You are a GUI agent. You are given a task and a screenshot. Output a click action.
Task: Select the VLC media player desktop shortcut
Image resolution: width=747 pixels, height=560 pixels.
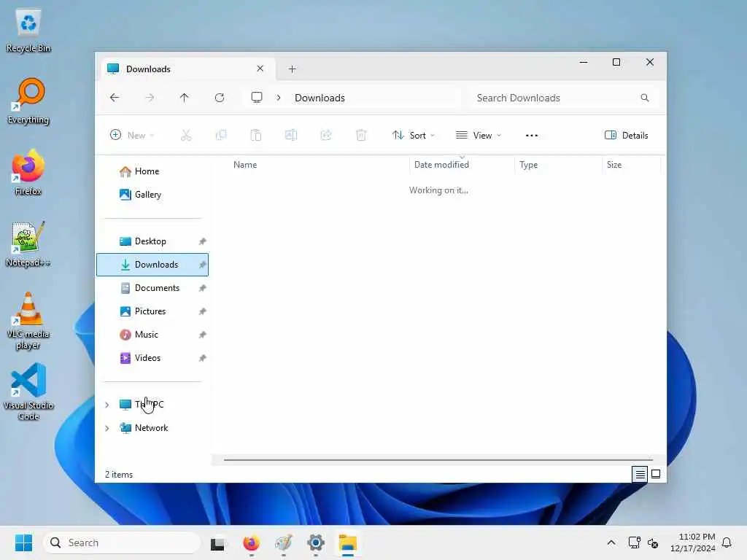(x=28, y=321)
